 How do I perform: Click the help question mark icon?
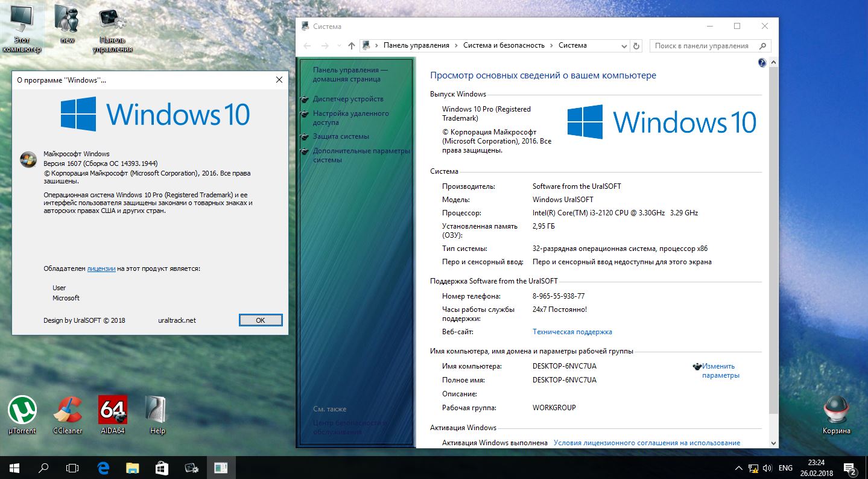(x=761, y=63)
